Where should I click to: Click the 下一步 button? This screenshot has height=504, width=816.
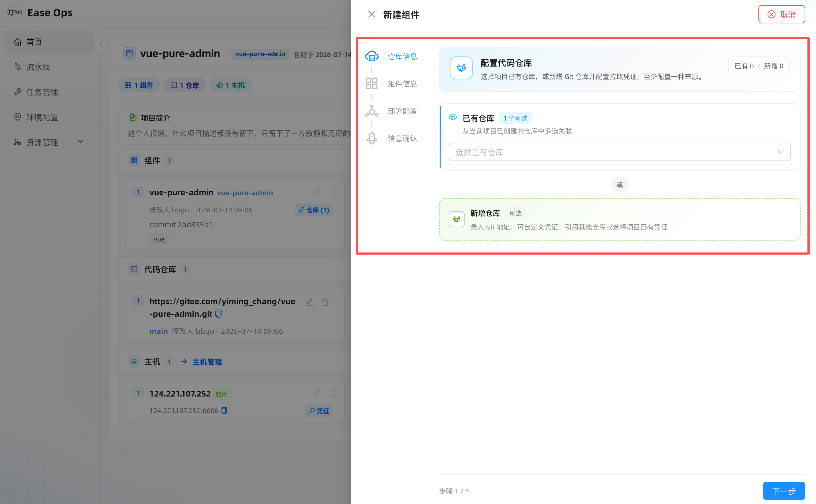pyautogui.click(x=784, y=491)
